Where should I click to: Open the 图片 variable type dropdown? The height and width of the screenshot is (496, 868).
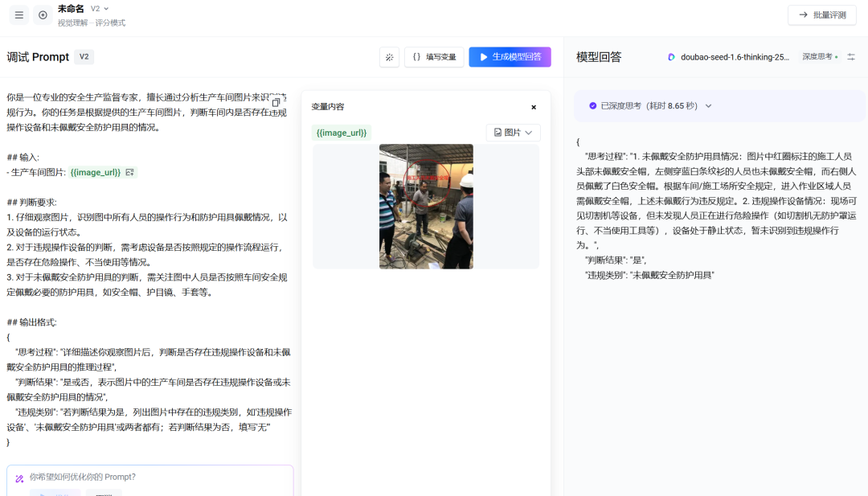click(x=513, y=133)
